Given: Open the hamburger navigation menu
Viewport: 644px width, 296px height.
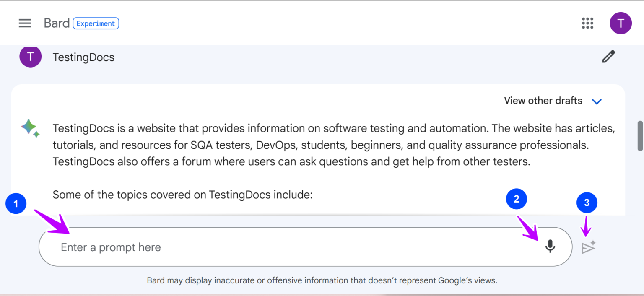Looking at the screenshot, I should [x=25, y=23].
